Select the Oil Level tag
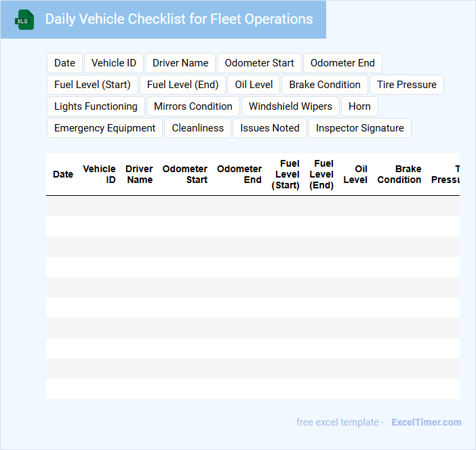Screen dimensions: 476x450 click(254, 85)
